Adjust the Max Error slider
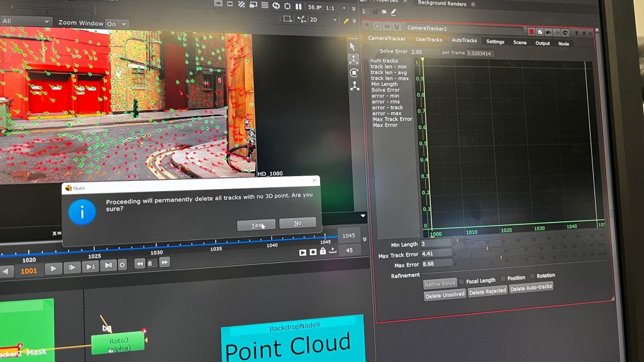 530,257
